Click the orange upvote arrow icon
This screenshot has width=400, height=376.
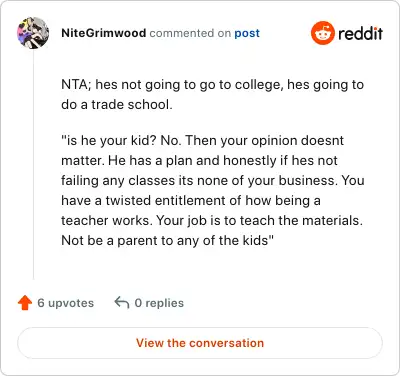point(25,303)
